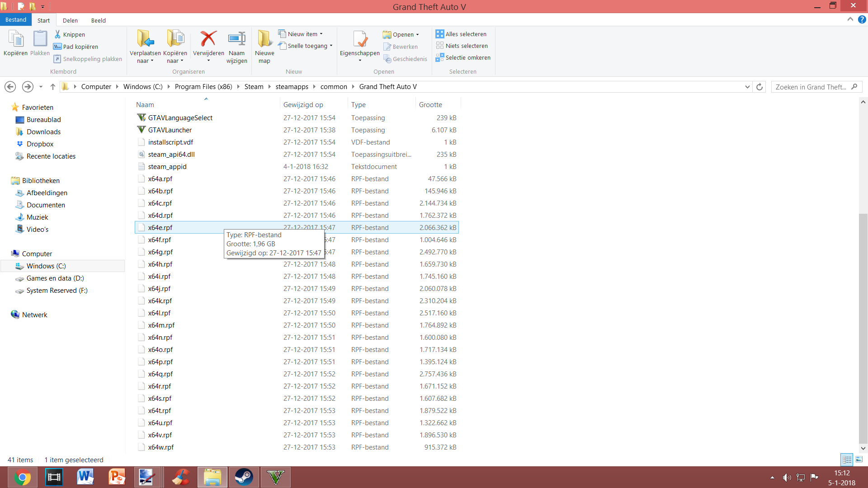Select the steam_api64.dll file
Screen dimensions: 868x488
pos(297,154)
